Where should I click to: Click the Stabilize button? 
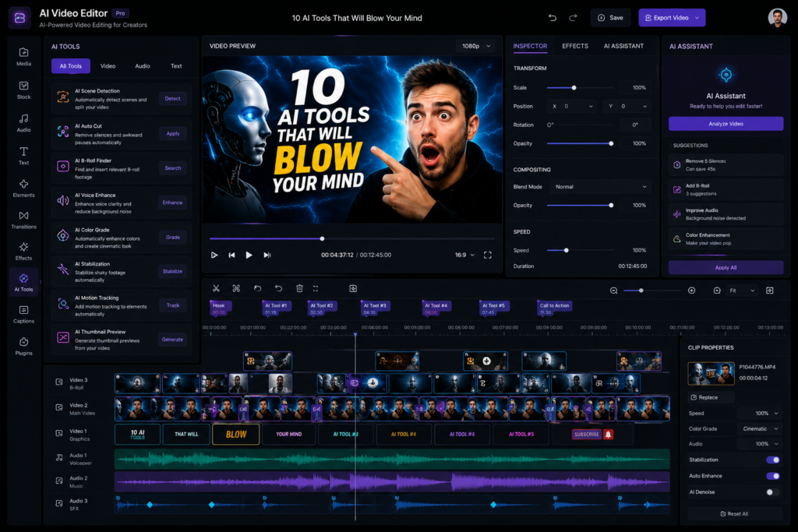click(x=172, y=271)
